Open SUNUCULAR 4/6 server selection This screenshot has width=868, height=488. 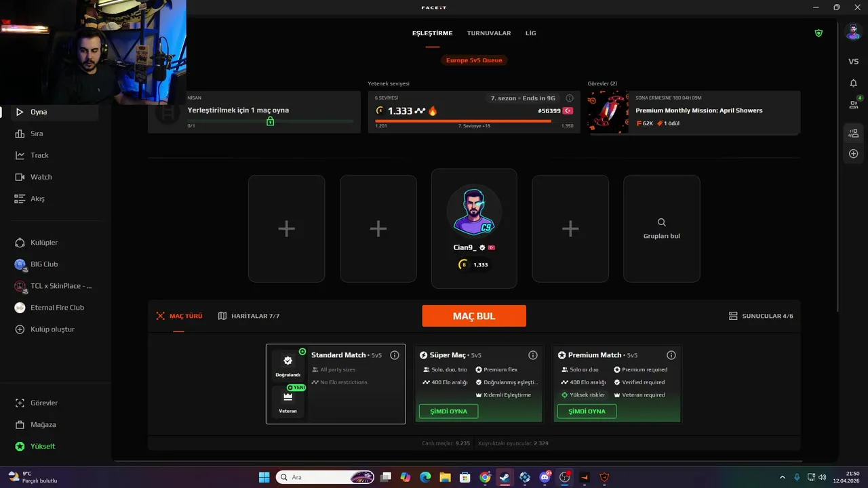pos(761,316)
